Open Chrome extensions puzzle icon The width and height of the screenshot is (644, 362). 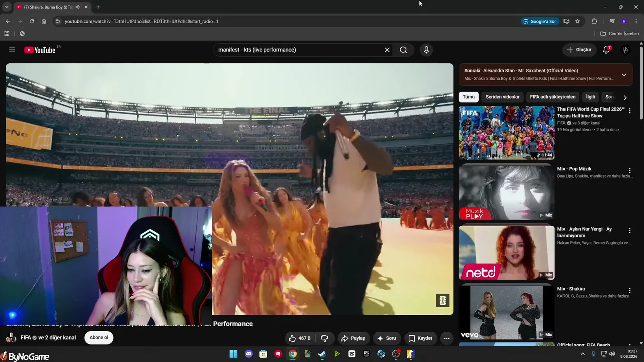pos(594,21)
